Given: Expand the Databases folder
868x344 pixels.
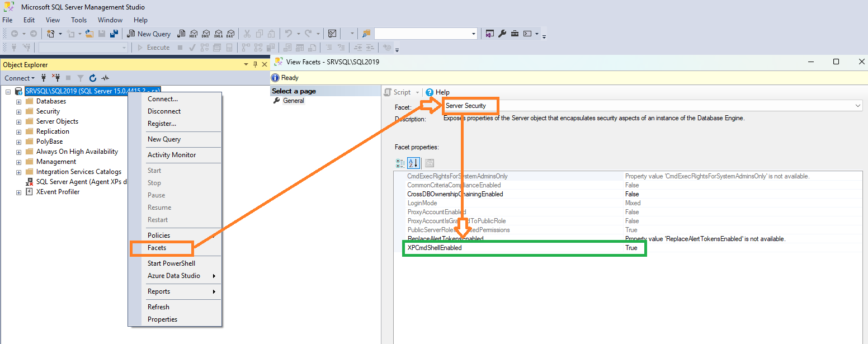Looking at the screenshot, I should (18, 101).
